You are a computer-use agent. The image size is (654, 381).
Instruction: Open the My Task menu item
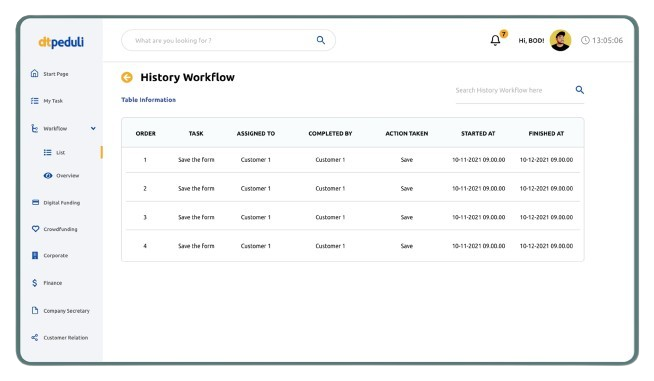tap(53, 101)
